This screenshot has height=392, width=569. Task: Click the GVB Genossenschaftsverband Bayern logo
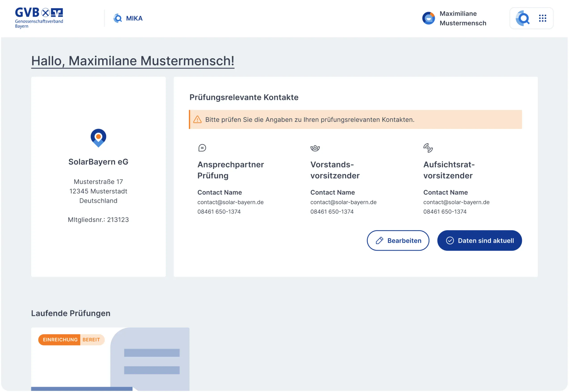39,18
